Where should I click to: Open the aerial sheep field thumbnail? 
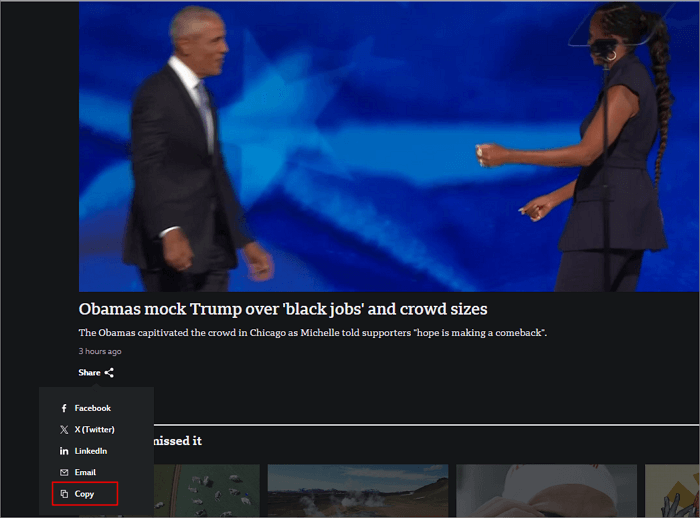pyautogui.click(x=207, y=490)
